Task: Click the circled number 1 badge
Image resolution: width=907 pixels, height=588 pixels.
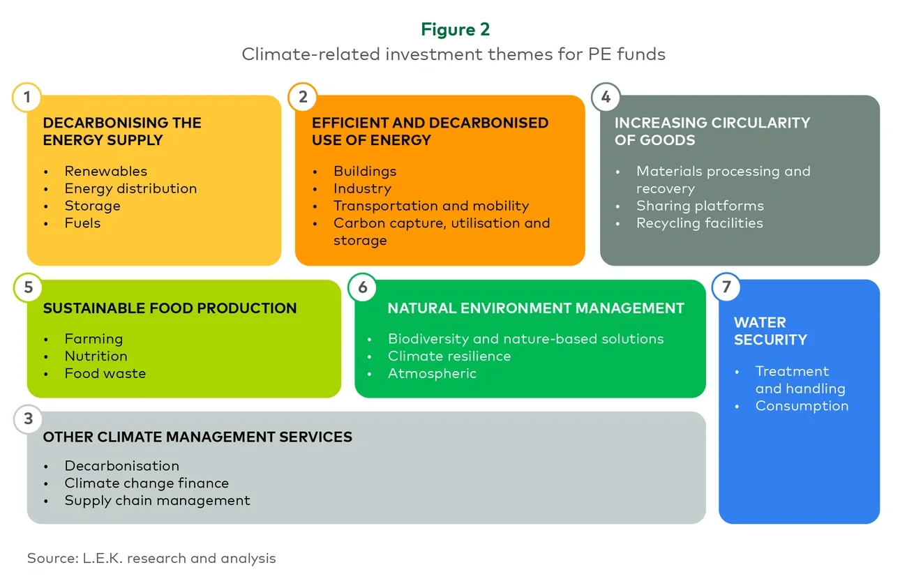Action: point(27,97)
